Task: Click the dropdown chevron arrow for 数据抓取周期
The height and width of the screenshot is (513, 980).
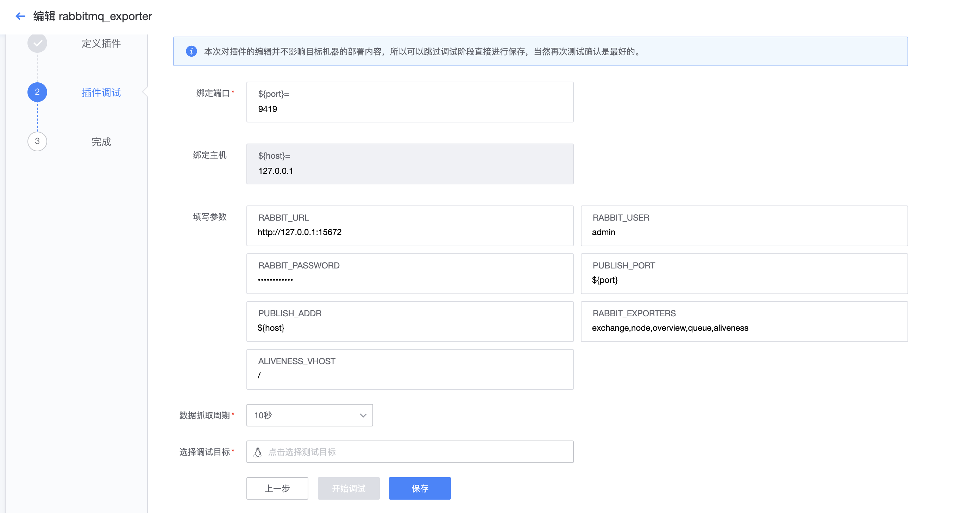Action: pyautogui.click(x=363, y=415)
